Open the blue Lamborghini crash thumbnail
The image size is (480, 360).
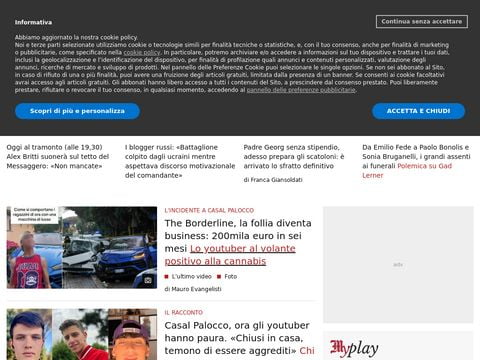tap(82, 247)
